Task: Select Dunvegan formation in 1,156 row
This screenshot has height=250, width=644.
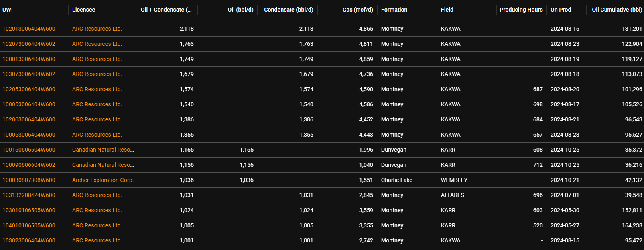Action: point(394,165)
